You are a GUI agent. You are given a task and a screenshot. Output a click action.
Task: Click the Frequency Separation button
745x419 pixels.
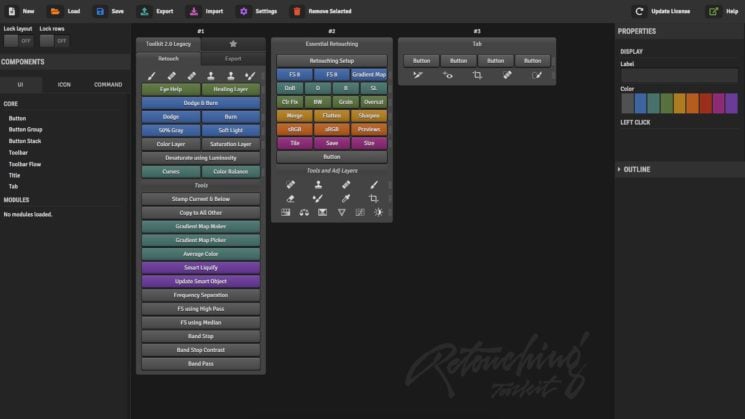(x=201, y=295)
